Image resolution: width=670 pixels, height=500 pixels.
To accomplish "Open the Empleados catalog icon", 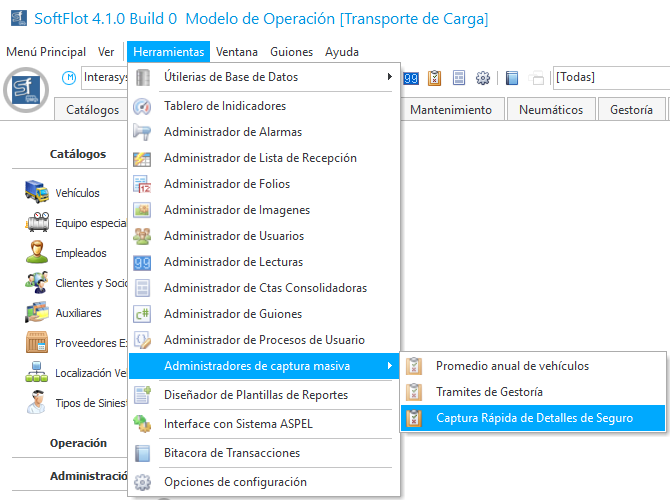I will 38,252.
